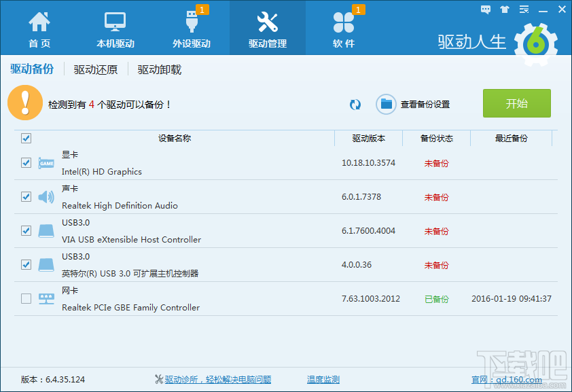Viewport: 572px width, 392px height.
Task: Click notification badge on 外设驱动
Action: point(202,10)
